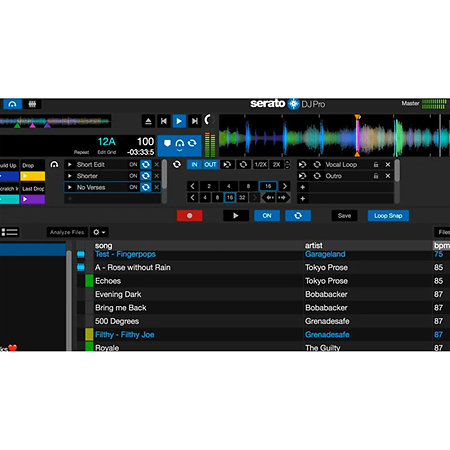
Task: Trigger the purple Last Drop cue pad
Action: pyautogui.click(x=33, y=199)
